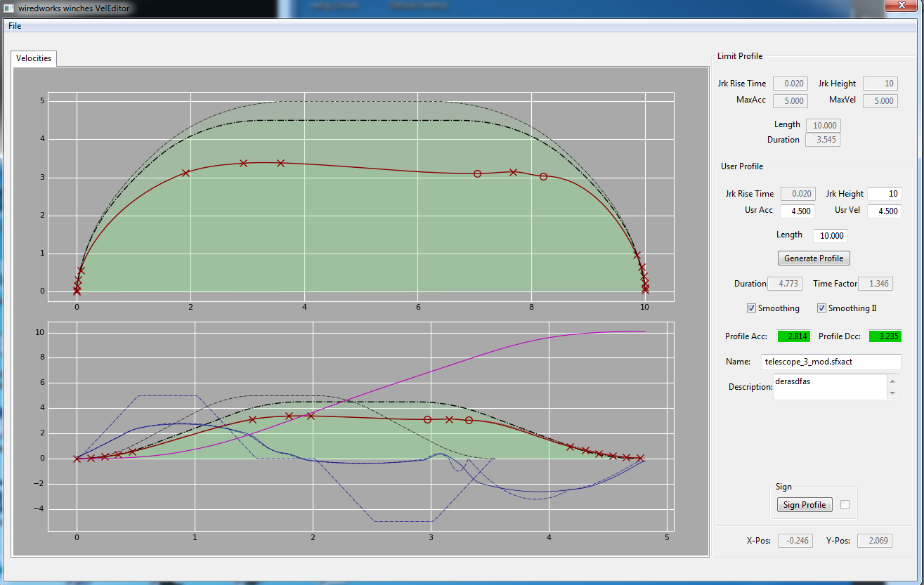Select the X marker at x=2 on bottom graph
The height and width of the screenshot is (585, 924).
[311, 416]
